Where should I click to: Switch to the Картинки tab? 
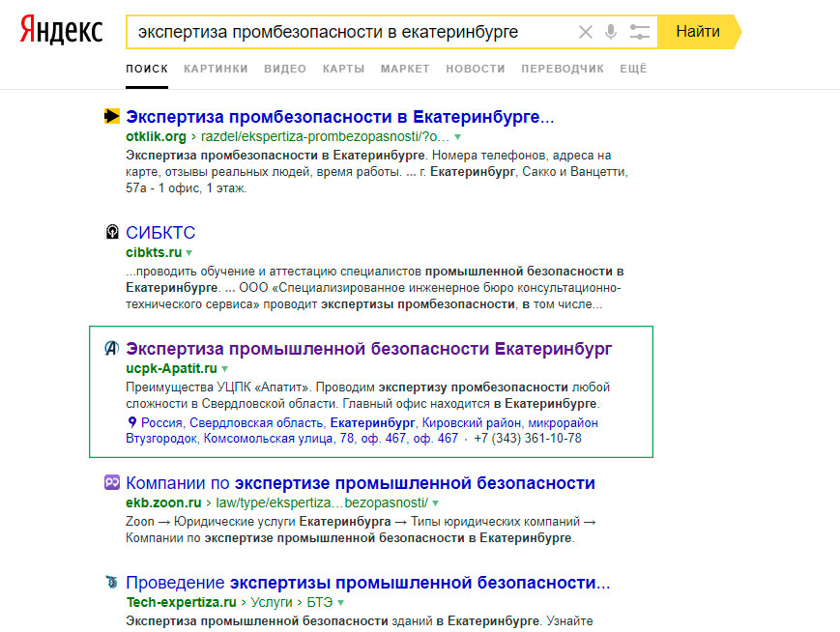coord(216,69)
